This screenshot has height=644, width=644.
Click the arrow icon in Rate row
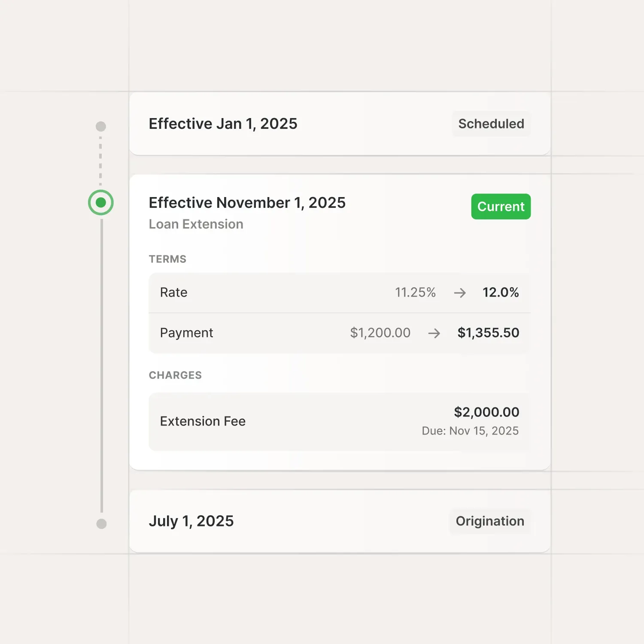460,293
